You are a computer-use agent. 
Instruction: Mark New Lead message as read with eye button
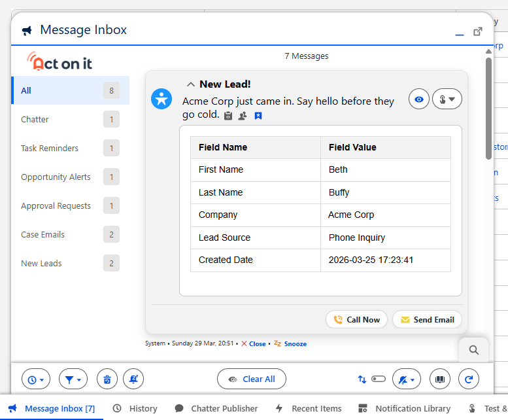pyautogui.click(x=419, y=99)
